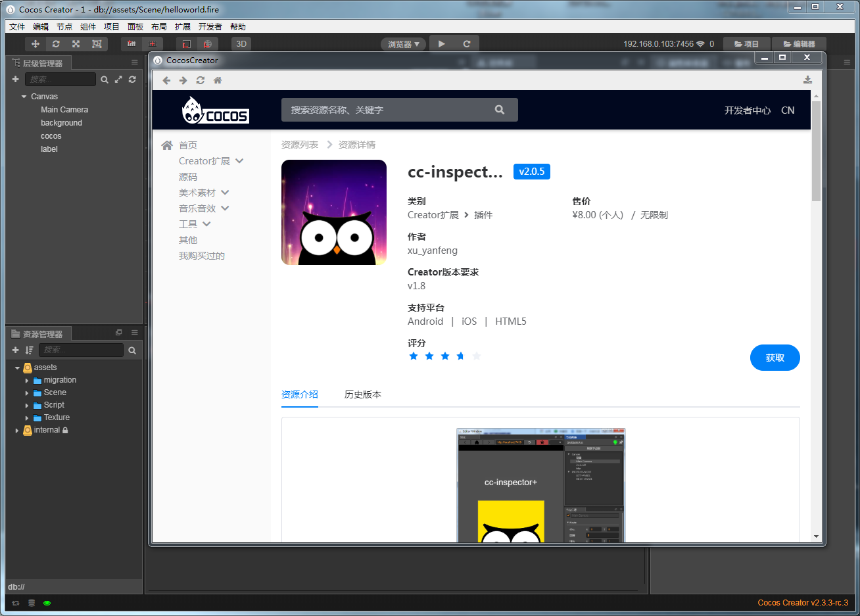Click the preview IP address 192.168.0.103:7456
This screenshot has height=616, width=860.
pyautogui.click(x=658, y=44)
